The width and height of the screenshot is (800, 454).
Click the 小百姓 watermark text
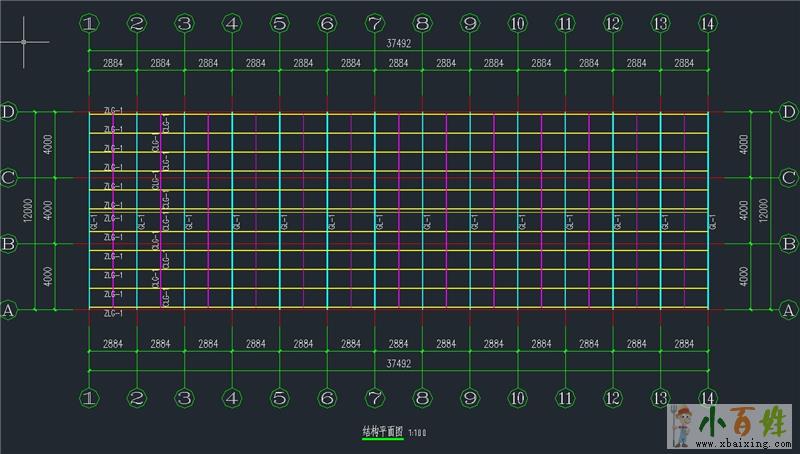(x=750, y=420)
